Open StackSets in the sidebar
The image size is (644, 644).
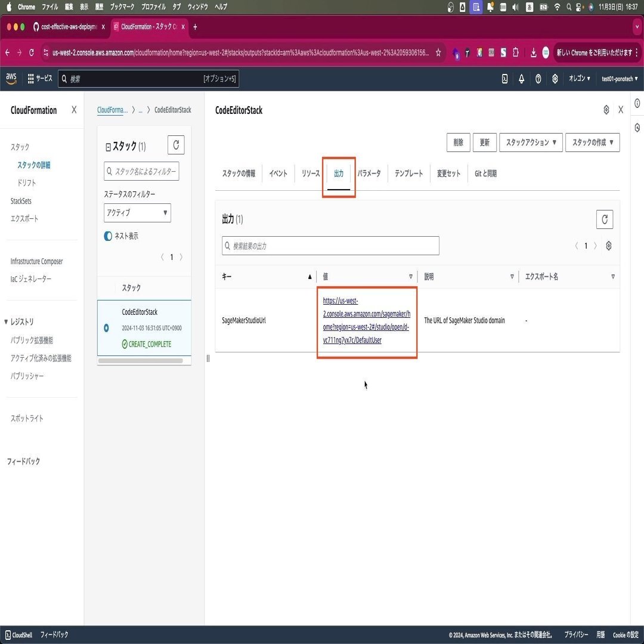[21, 201]
